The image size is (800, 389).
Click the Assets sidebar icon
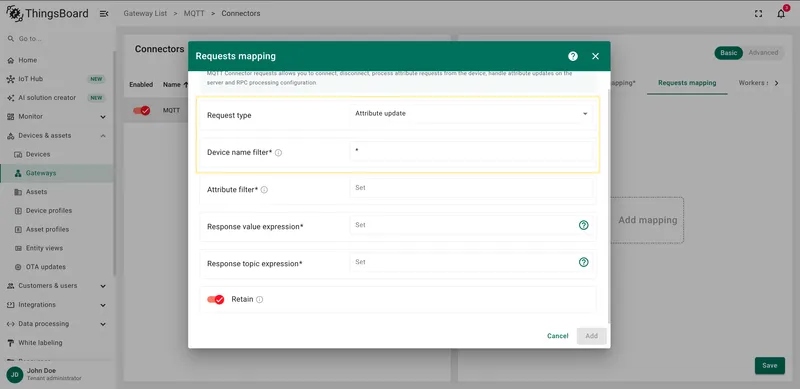click(x=18, y=192)
